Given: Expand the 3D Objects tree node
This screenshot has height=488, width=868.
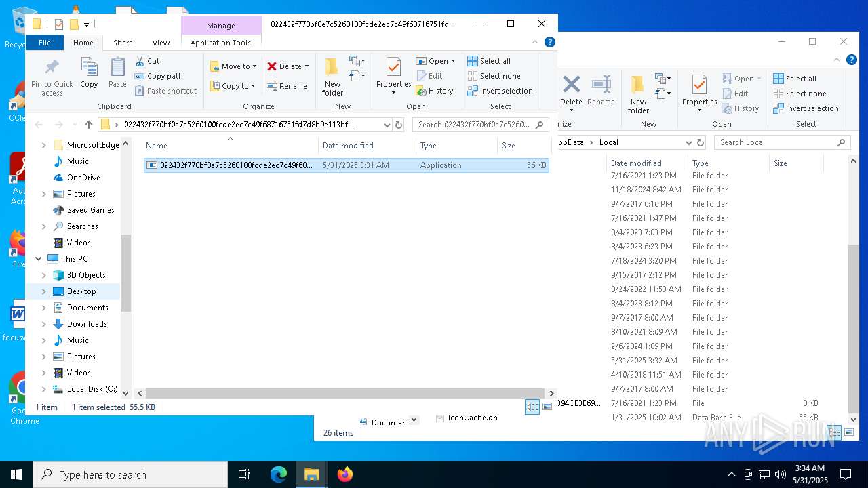Looking at the screenshot, I should click(44, 275).
